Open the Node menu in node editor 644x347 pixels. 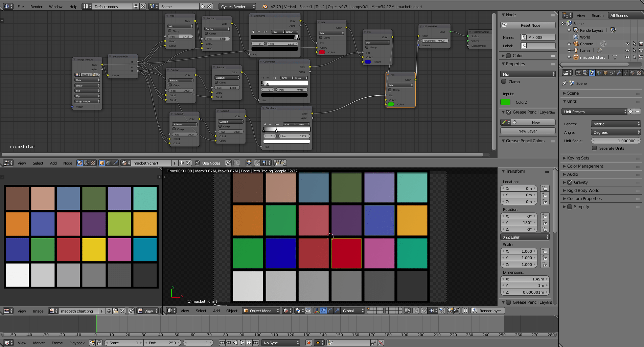click(68, 163)
